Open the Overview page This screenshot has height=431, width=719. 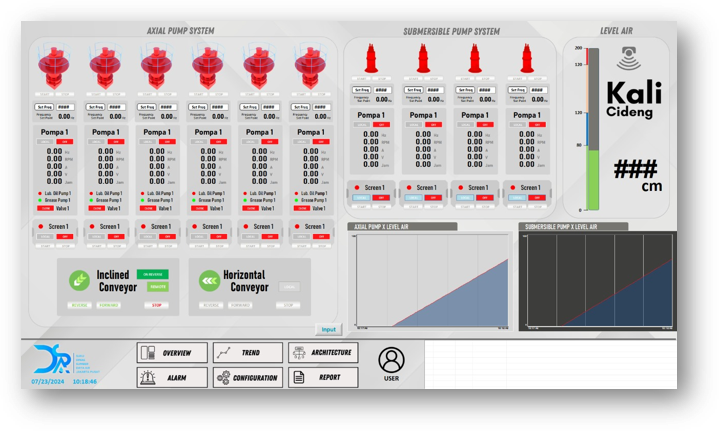[173, 353]
